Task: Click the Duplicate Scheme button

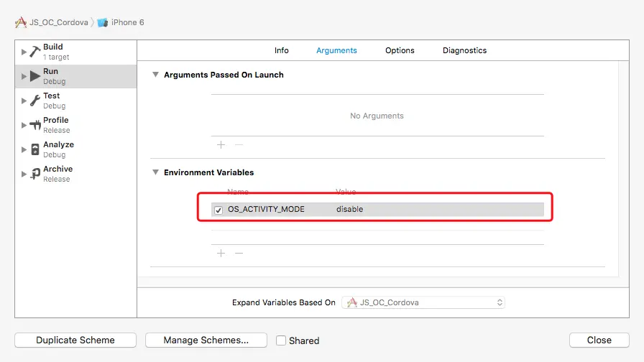Action: 75,340
